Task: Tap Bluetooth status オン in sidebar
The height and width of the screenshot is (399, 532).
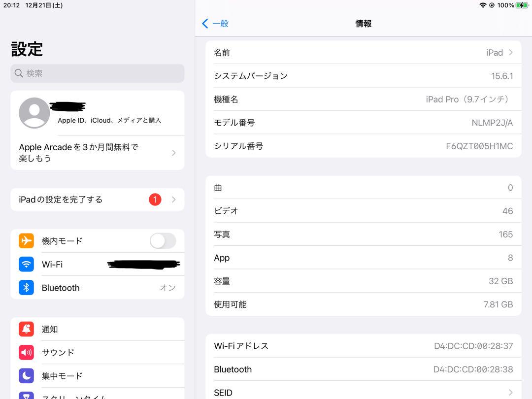Action: [x=167, y=288]
